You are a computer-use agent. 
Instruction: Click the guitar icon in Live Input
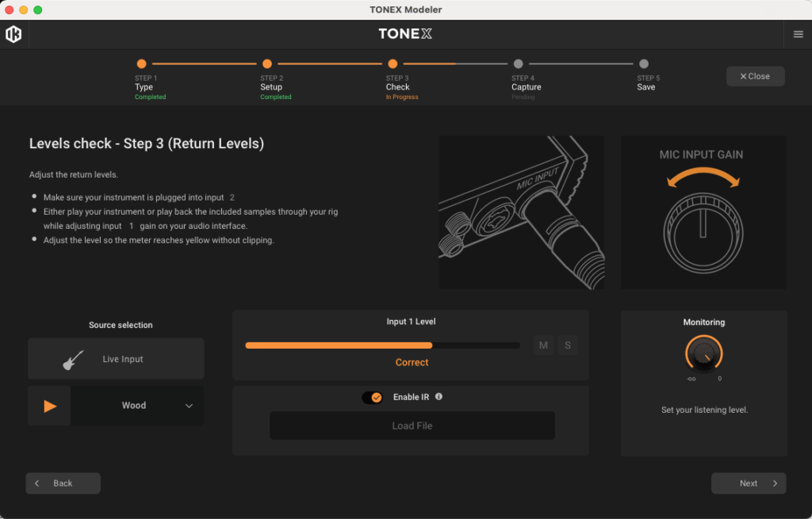coord(73,360)
